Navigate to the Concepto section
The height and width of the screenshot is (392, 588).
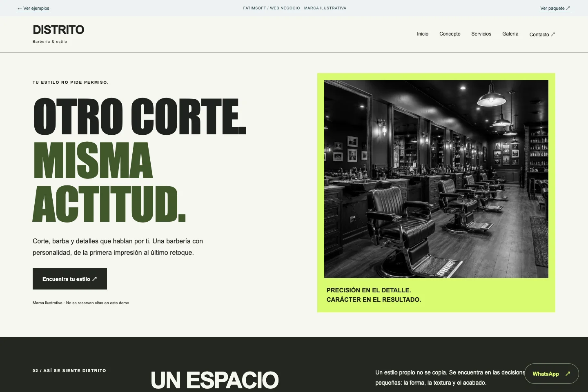[450, 34]
